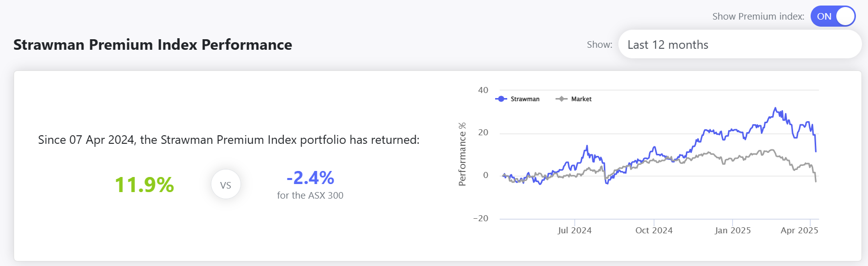Click the 'for the ASX 300' caption
The image size is (868, 266).
pos(310,196)
